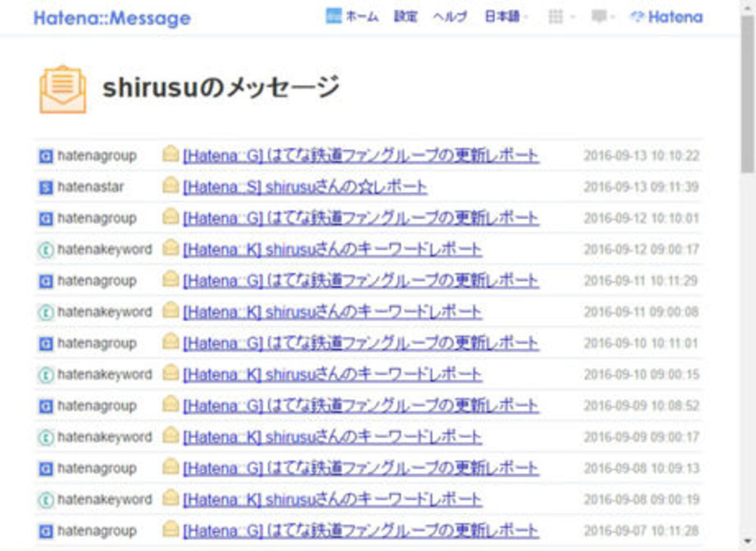Click hatenagroup icon for 2016-09-13 10:10:22 message

click(x=46, y=156)
